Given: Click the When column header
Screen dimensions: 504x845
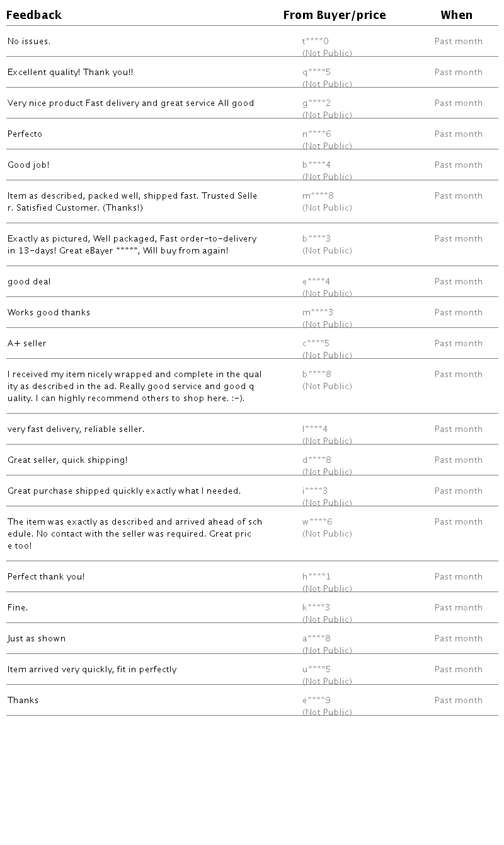Looking at the screenshot, I should tap(456, 15).
